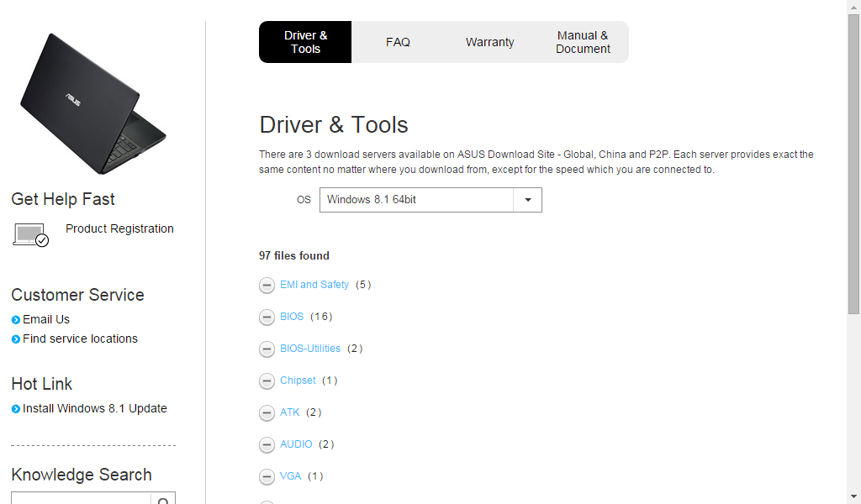Image resolution: width=861 pixels, height=504 pixels.
Task: Click the ASUS laptop product image
Action: click(92, 101)
